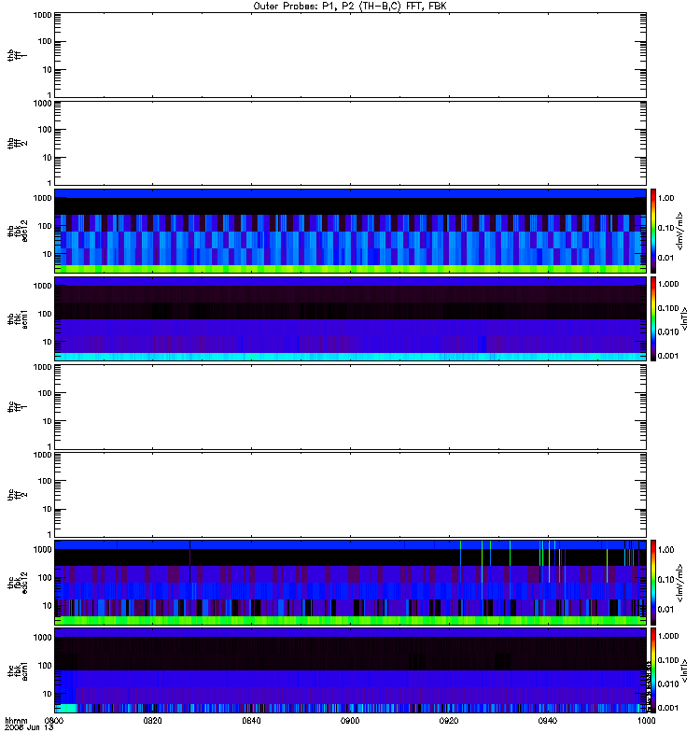The height and width of the screenshot is (747, 700).
Task: Click the thb fbk scm1 color bar
Action: tap(653, 318)
